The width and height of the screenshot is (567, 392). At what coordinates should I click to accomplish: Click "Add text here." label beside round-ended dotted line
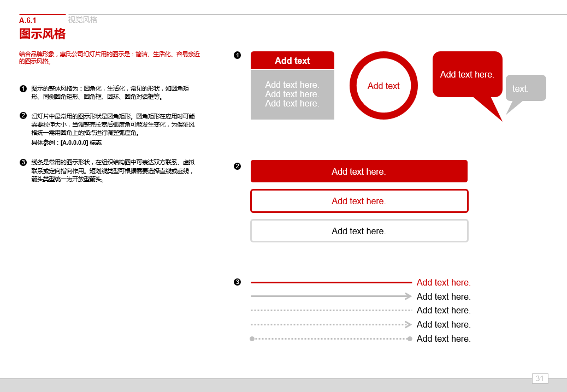coord(444,339)
